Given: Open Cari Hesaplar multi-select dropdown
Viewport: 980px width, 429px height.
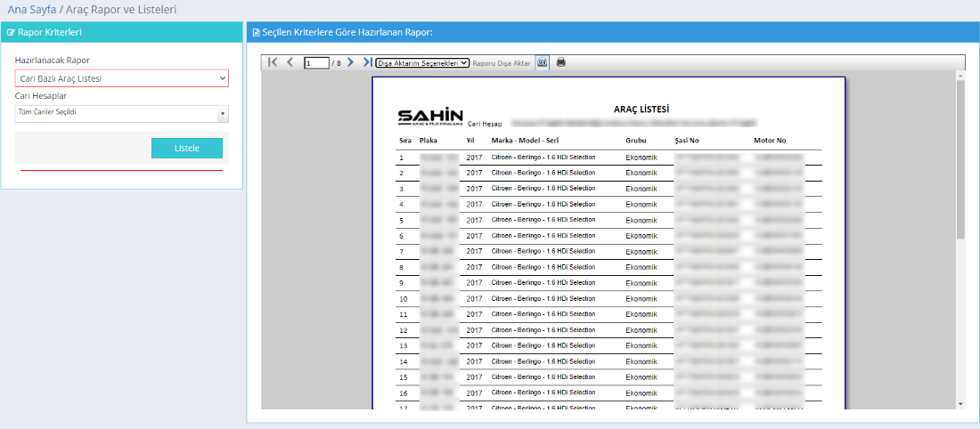Looking at the screenshot, I should coord(122,114).
